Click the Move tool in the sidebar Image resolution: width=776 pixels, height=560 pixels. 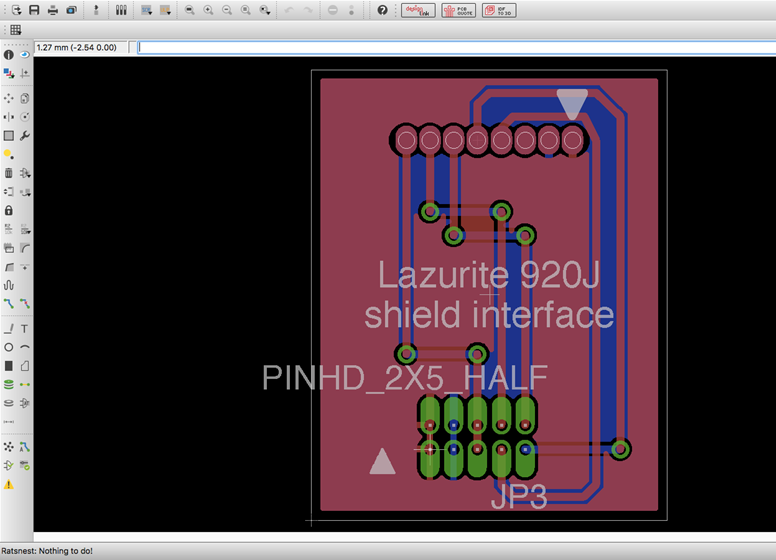tap(8, 98)
